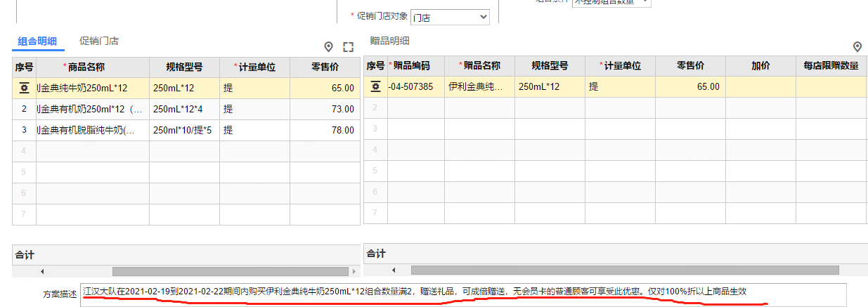The image size is (868, 307).
Task: Click spec cell 250ml*10/提*5
Action: [184, 131]
